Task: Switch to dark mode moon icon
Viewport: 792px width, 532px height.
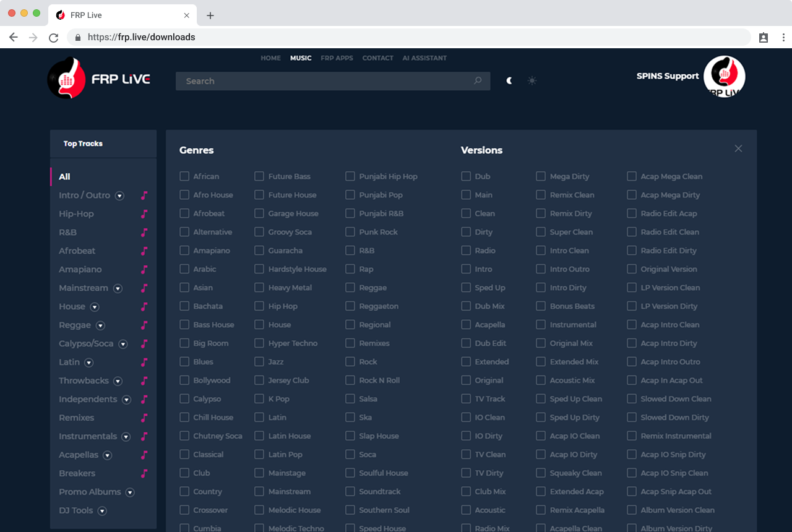Action: click(509, 81)
